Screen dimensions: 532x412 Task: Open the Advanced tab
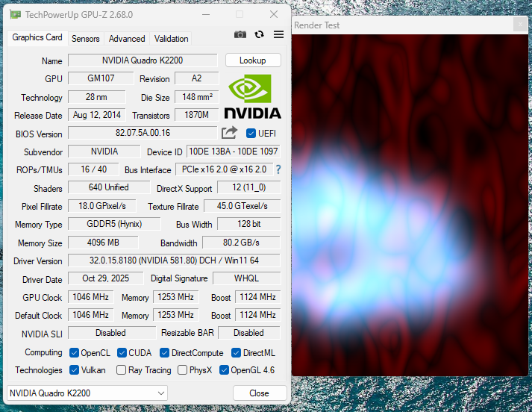tap(127, 39)
